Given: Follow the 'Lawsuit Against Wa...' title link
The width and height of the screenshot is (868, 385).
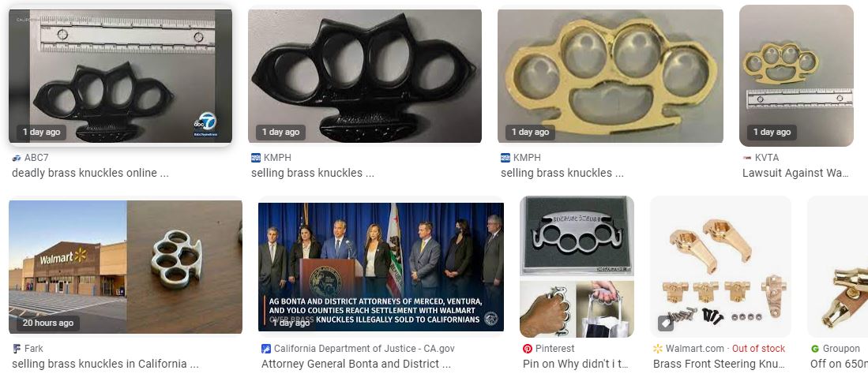Looking at the screenshot, I should pos(795,173).
